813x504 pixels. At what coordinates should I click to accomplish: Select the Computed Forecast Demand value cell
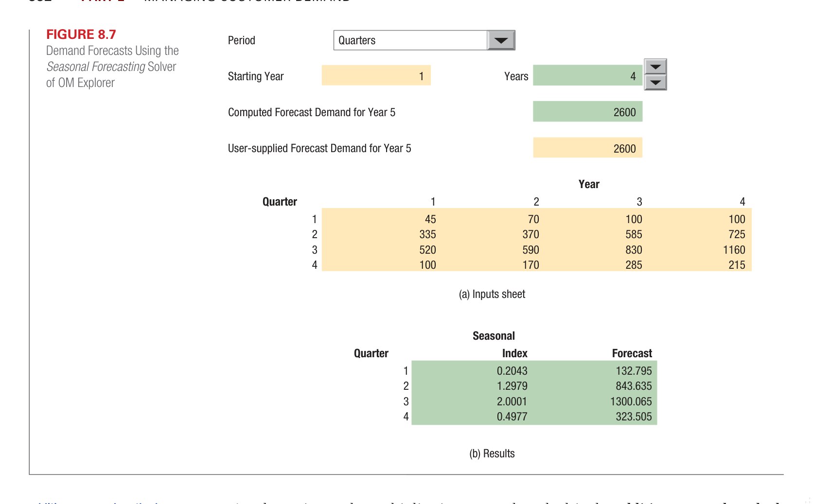tap(587, 112)
